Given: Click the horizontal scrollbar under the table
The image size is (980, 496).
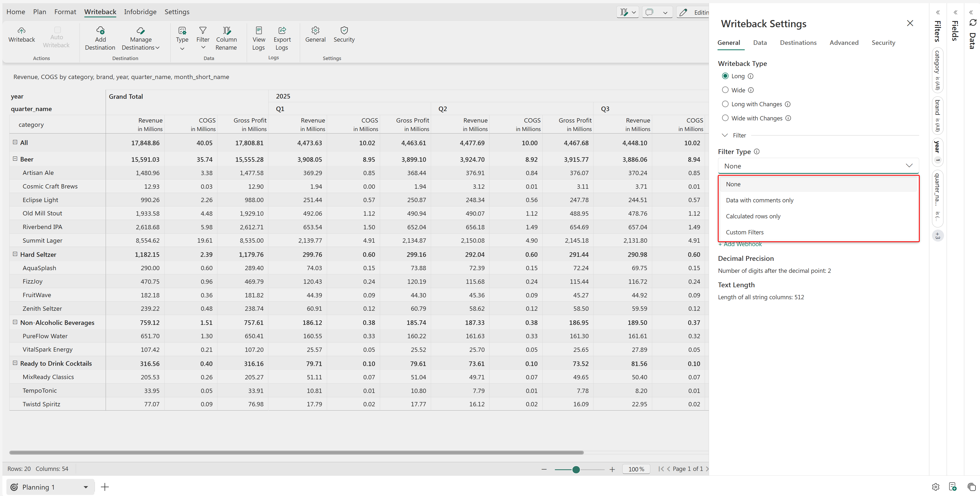Looking at the screenshot, I should coord(296,452).
